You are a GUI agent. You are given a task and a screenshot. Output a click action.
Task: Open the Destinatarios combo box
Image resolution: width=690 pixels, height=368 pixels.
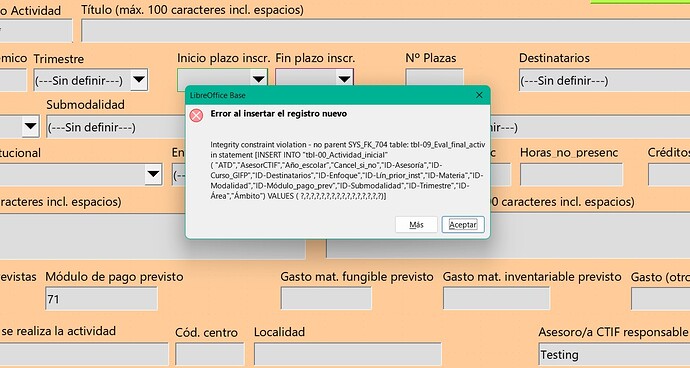(x=604, y=80)
